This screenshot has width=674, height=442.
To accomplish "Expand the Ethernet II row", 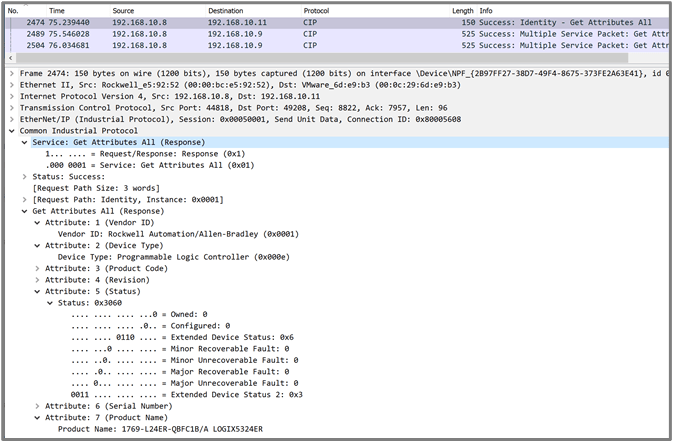I will [x=12, y=85].
